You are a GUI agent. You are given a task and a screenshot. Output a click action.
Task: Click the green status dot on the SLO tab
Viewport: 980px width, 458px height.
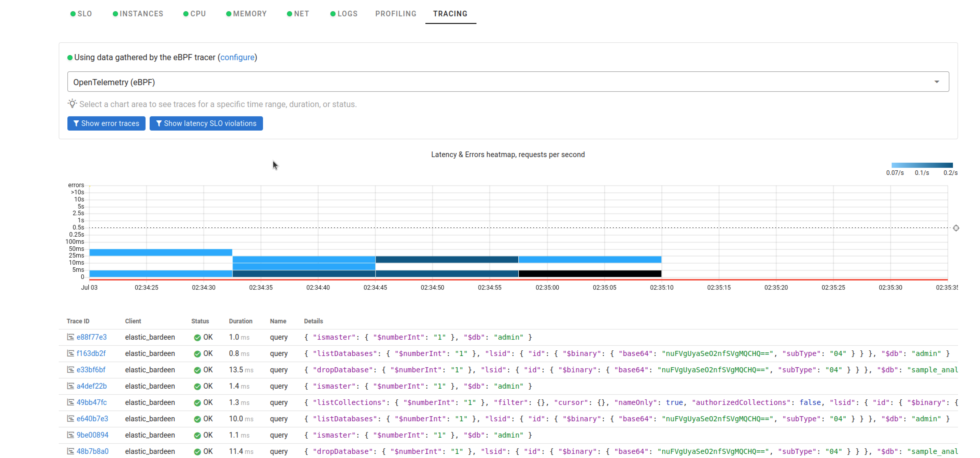pyautogui.click(x=73, y=14)
